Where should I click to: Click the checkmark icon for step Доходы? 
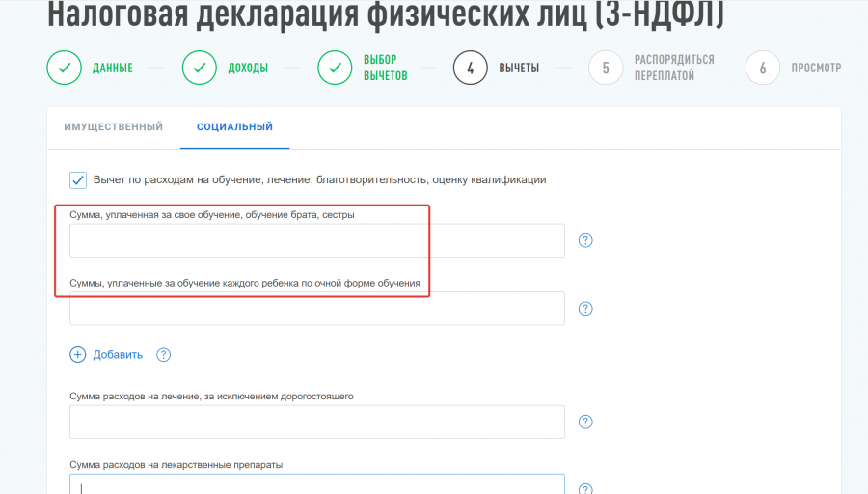(200, 68)
